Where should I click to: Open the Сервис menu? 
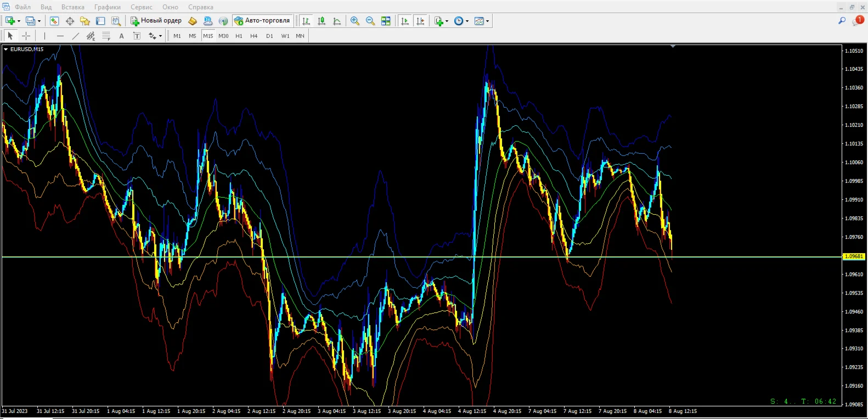coord(142,7)
